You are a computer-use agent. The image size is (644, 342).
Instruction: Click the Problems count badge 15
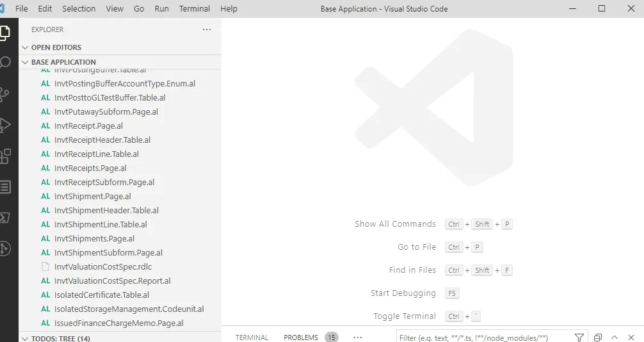tap(332, 338)
